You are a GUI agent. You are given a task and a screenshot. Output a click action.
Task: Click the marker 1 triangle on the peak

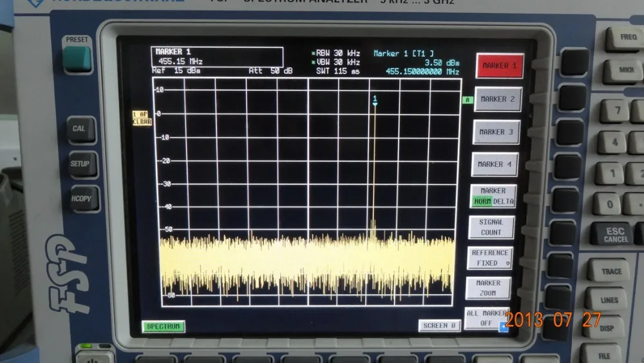pos(375,104)
